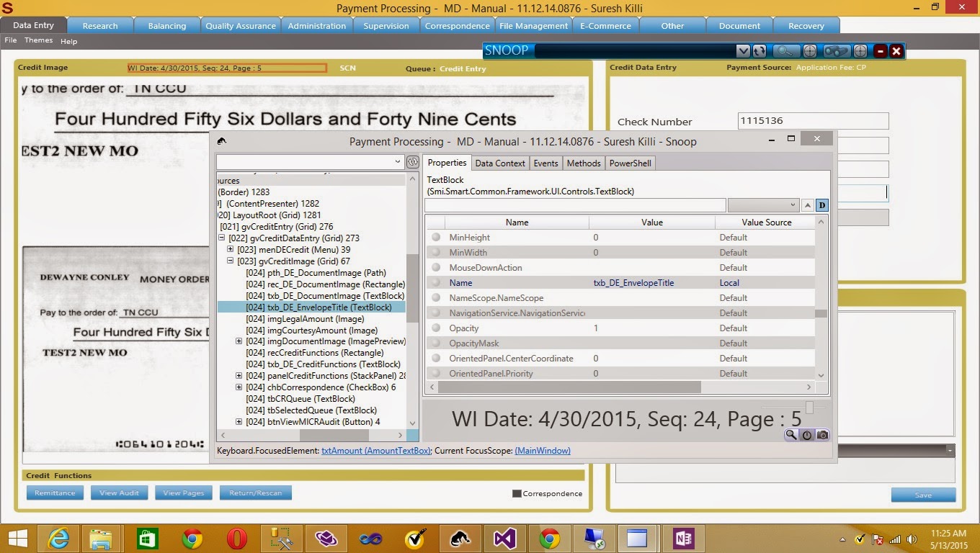Open the Quality Assurance tab
The width and height of the screenshot is (980, 553).
pos(240,26)
